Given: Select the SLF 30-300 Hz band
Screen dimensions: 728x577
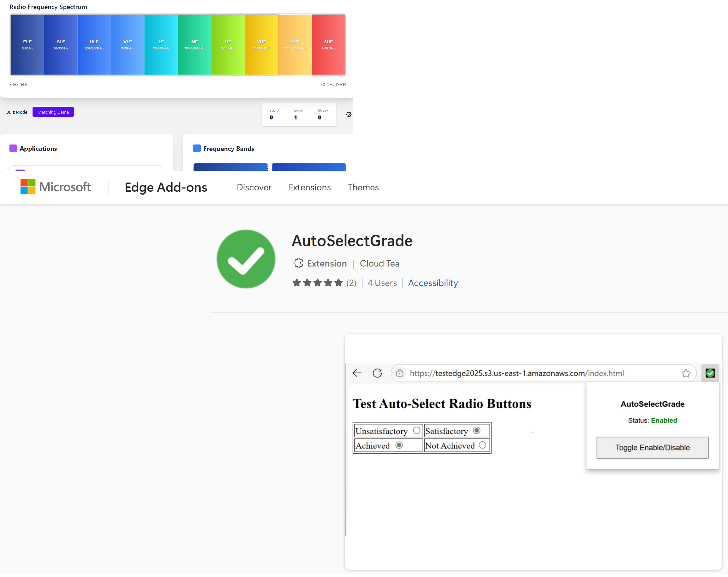Looking at the screenshot, I should (x=61, y=45).
